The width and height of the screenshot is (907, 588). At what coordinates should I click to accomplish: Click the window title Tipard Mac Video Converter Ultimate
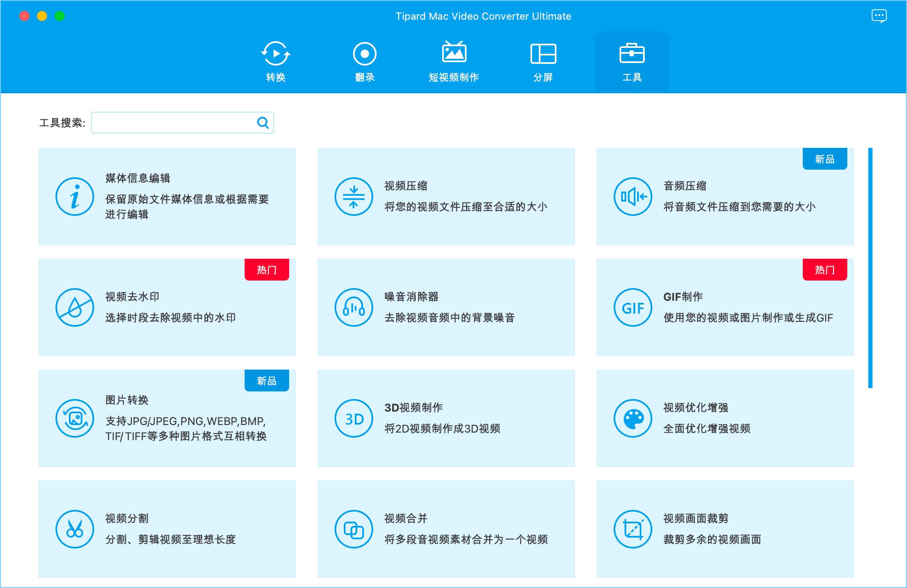[x=483, y=16]
